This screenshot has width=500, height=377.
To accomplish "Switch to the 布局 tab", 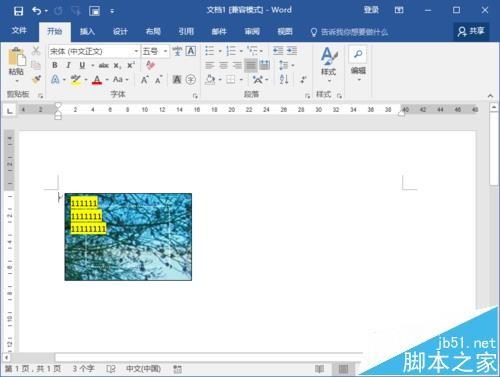I will (153, 32).
